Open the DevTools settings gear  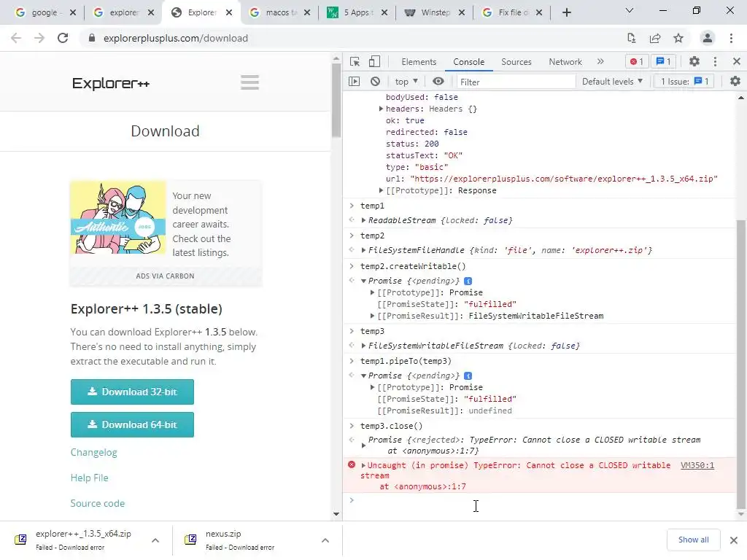click(x=694, y=61)
